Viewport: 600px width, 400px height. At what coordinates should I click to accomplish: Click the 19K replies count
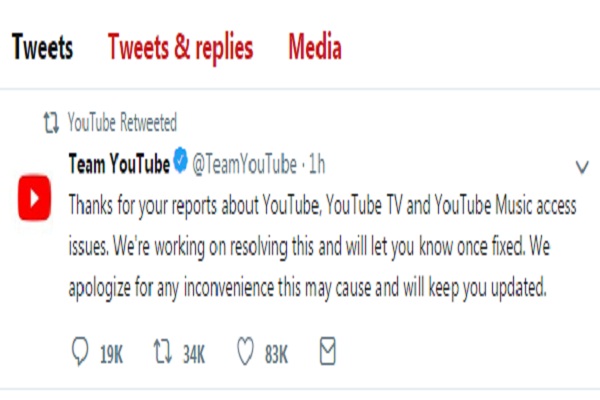tap(112, 353)
